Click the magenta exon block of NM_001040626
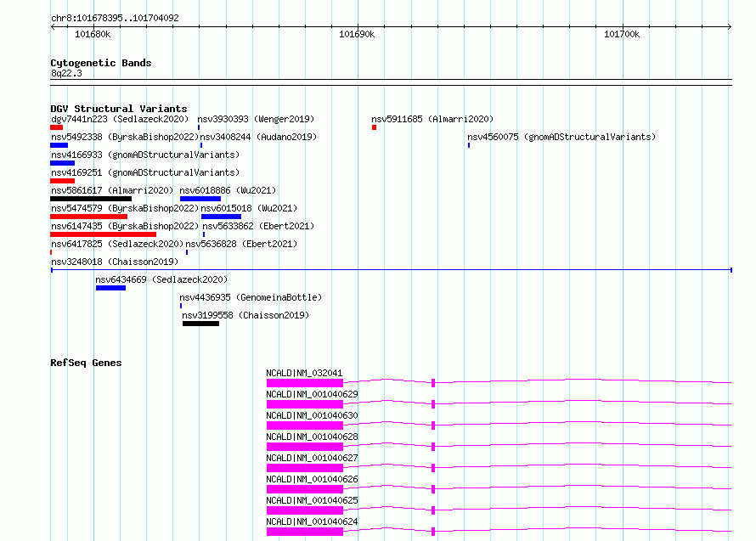756x541 pixels. 305,489
